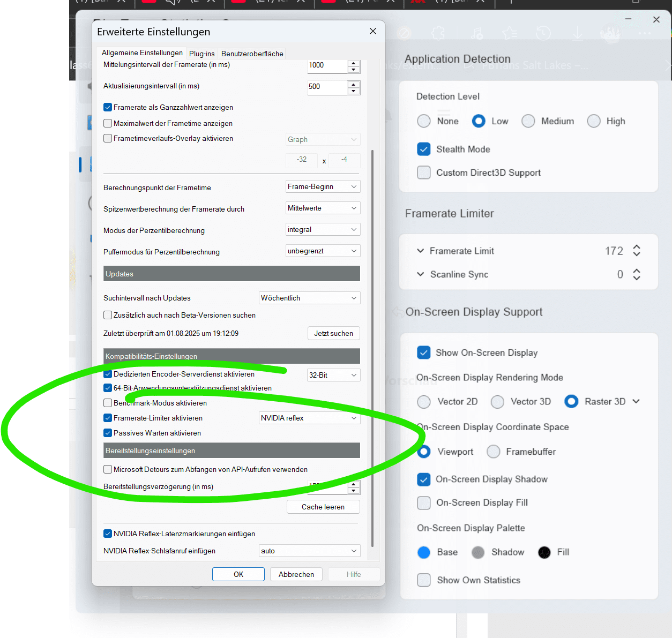
Task: Click the Mittelungsintervall value field
Action: click(327, 66)
